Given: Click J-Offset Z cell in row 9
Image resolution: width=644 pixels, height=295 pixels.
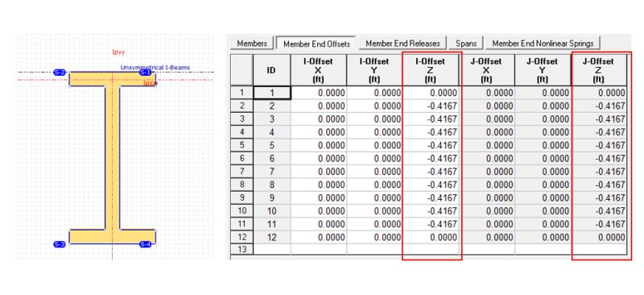Looking at the screenshot, I should 599,198.
